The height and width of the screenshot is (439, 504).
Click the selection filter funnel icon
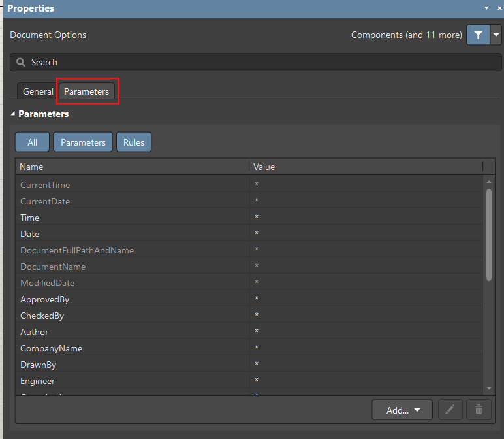tap(478, 35)
